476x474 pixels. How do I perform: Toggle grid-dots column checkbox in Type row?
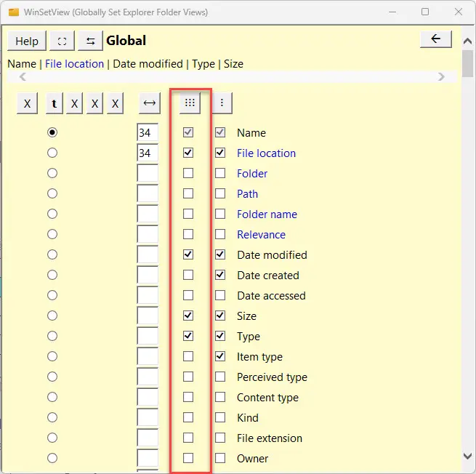pos(188,336)
